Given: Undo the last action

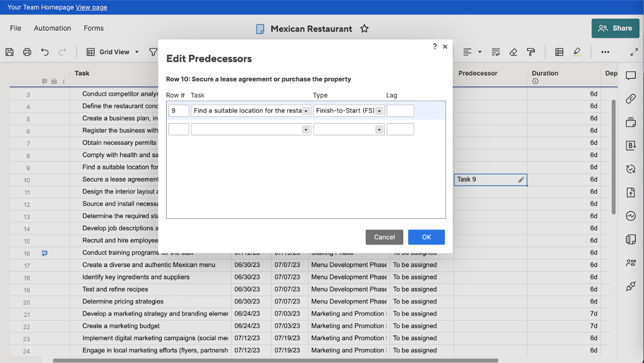Looking at the screenshot, I should (44, 52).
